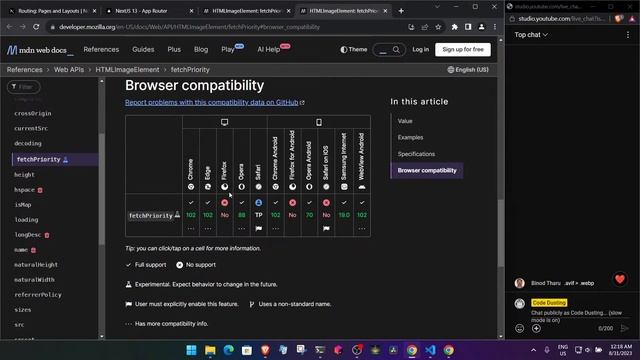Expand Edge compatibility details dots
Viewport: 640px width, 360px height.
208,229
